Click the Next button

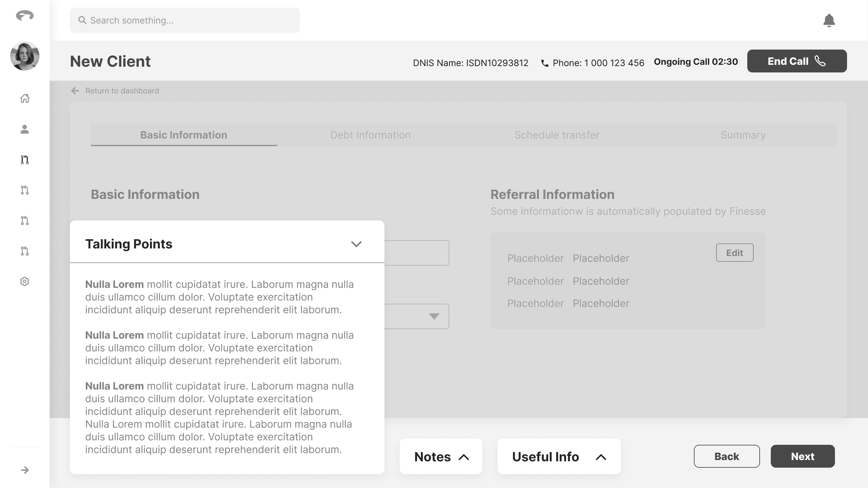[802, 456]
